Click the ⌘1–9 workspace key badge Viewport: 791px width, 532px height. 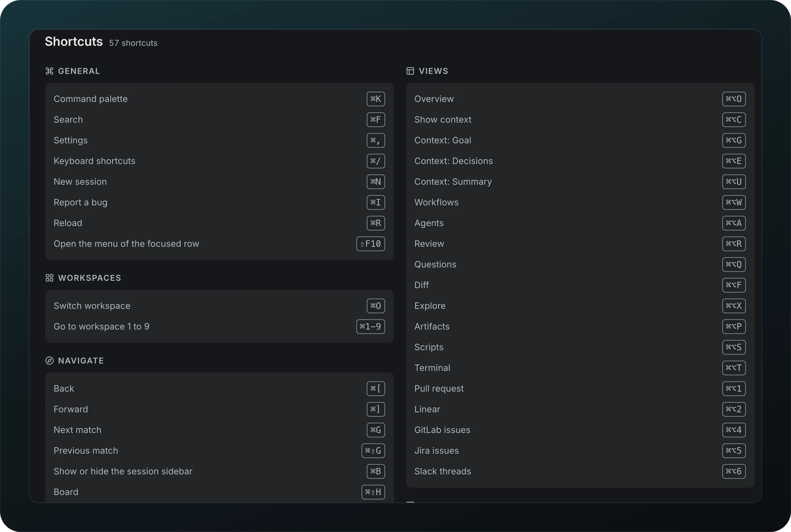click(x=370, y=326)
